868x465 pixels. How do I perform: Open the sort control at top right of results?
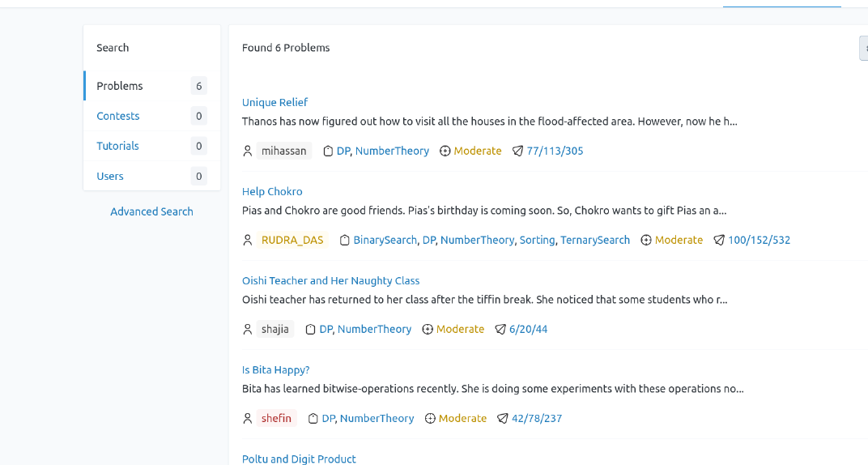pyautogui.click(x=863, y=48)
